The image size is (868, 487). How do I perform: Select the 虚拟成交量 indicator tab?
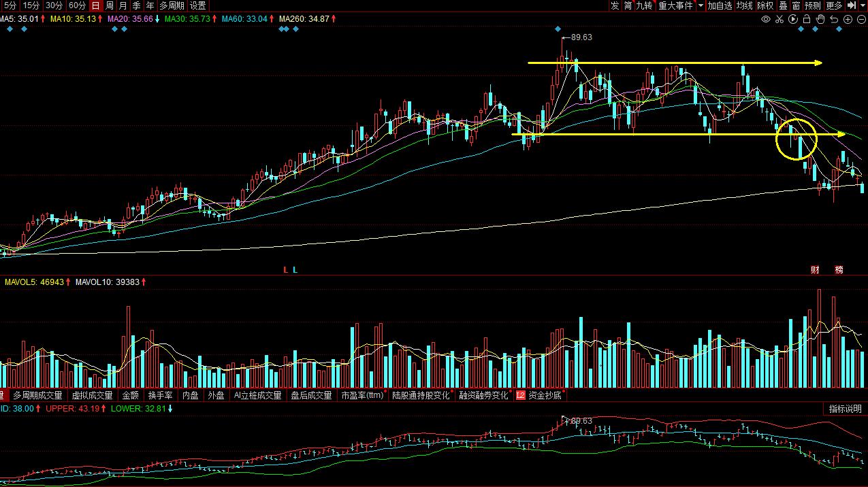(92, 395)
